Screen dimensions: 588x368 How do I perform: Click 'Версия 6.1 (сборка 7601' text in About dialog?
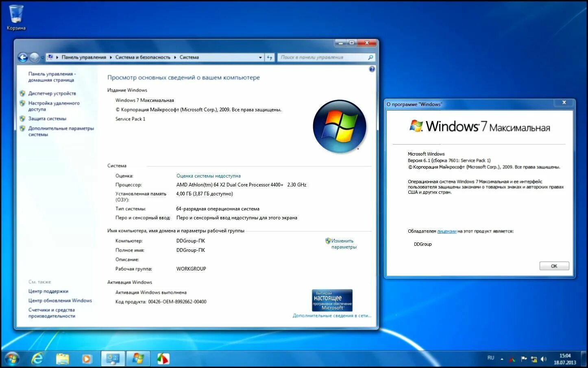pyautogui.click(x=433, y=160)
